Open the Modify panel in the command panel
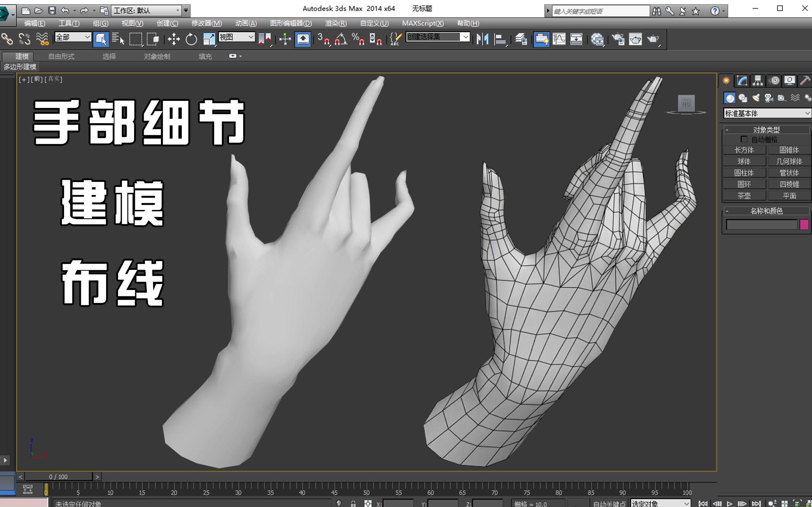This screenshot has width=812, height=507. click(x=741, y=80)
